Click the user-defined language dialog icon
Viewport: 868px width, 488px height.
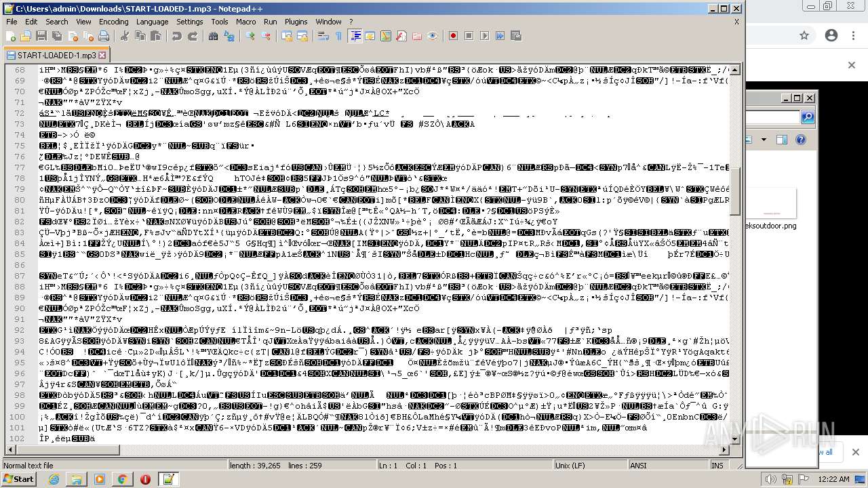(371, 36)
